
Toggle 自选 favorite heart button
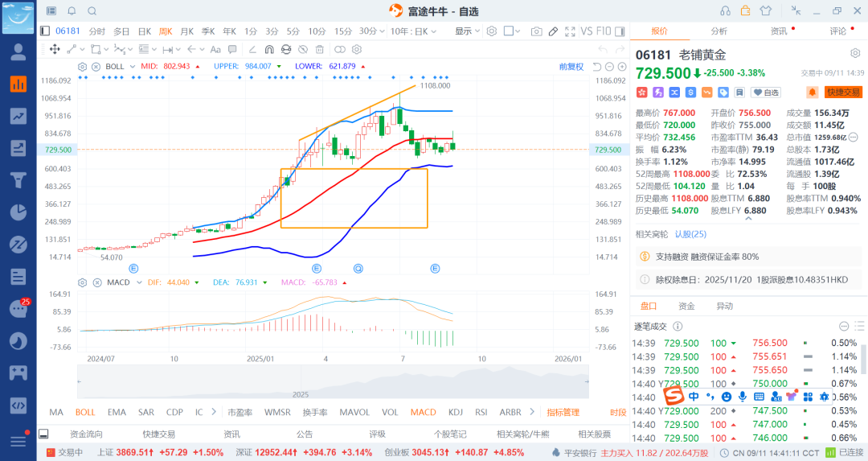point(766,93)
